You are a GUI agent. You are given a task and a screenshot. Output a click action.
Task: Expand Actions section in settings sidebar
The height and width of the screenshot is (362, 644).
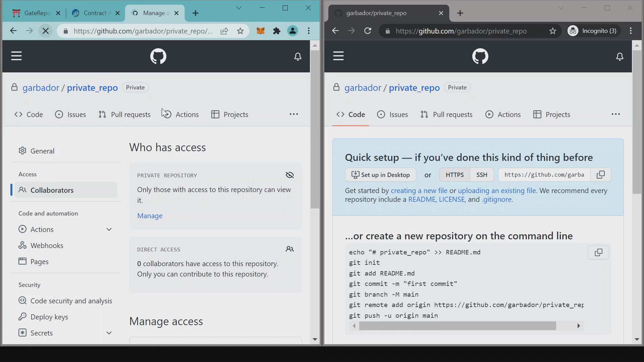pos(109,229)
